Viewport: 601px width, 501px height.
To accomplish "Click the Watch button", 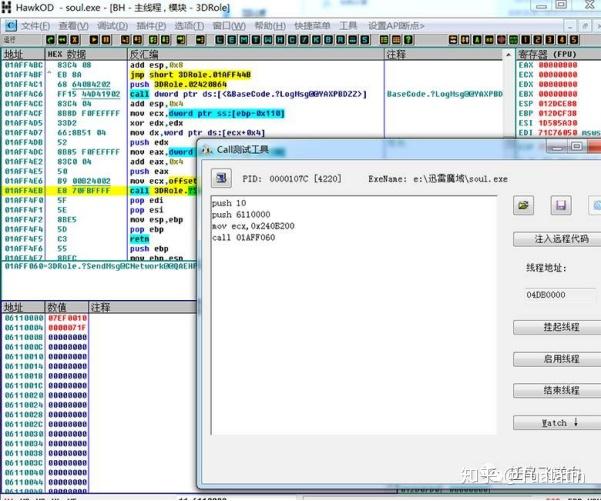I will [x=557, y=422].
